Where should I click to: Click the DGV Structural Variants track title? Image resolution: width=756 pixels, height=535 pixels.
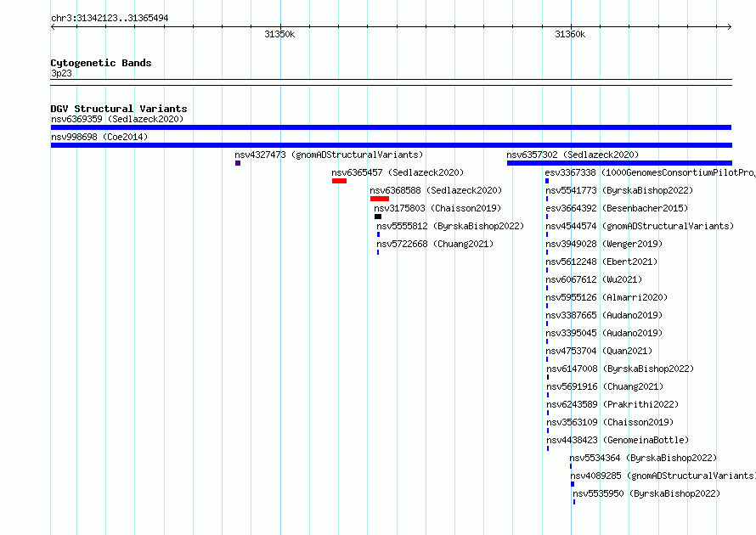(119, 109)
